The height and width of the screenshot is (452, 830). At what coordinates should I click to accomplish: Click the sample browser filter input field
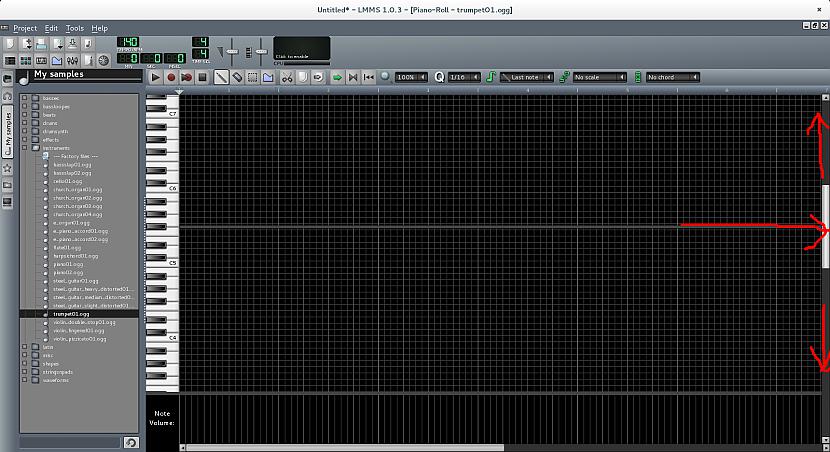pyautogui.click(x=70, y=441)
